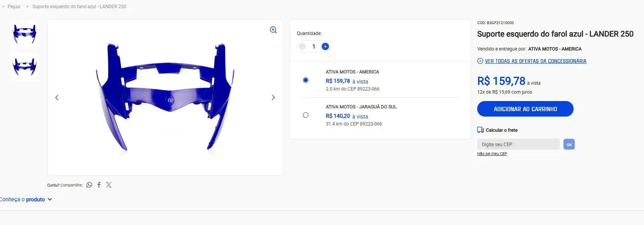This screenshot has width=644, height=225.
Task: Select first product thumbnail image
Action: click(24, 34)
